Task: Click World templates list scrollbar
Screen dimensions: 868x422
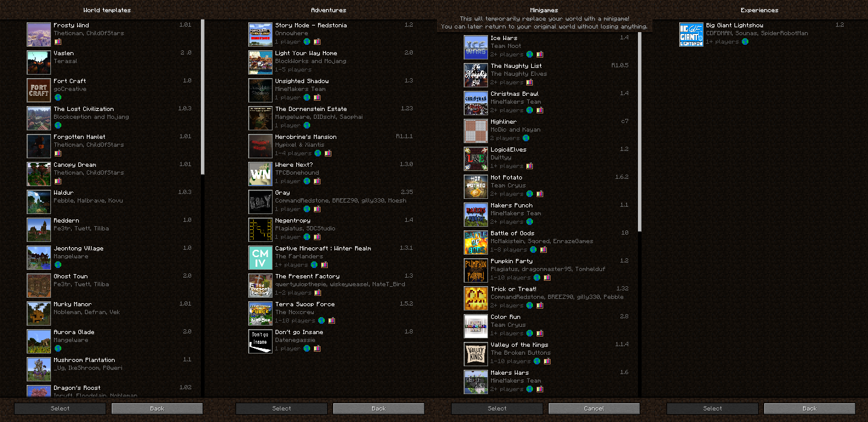Action: (203, 97)
